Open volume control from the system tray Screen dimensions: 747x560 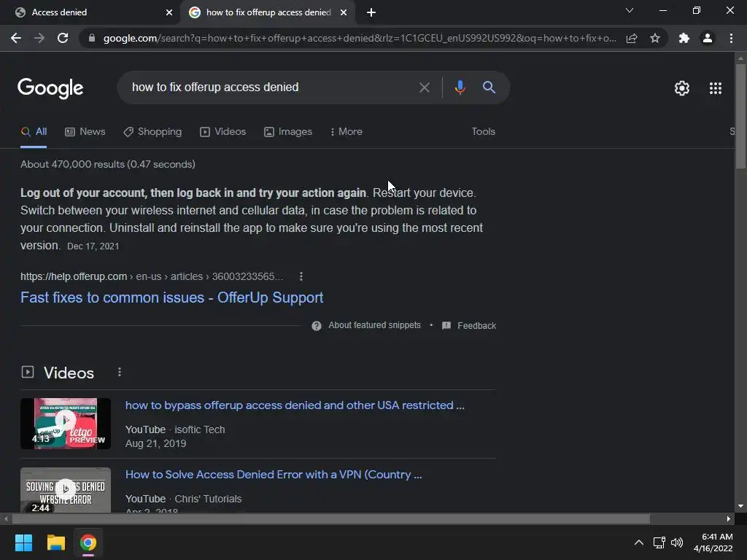pos(677,542)
